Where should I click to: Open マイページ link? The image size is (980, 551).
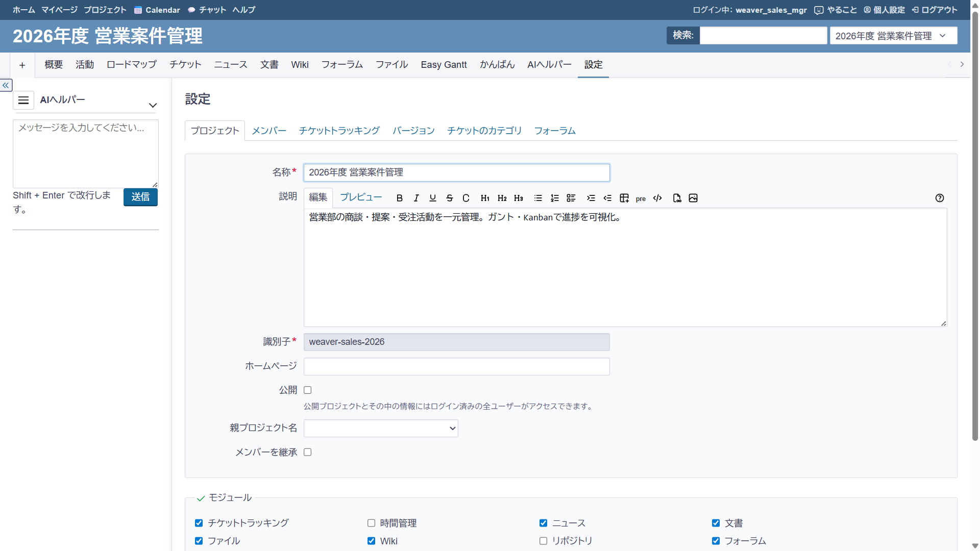pyautogui.click(x=59, y=10)
